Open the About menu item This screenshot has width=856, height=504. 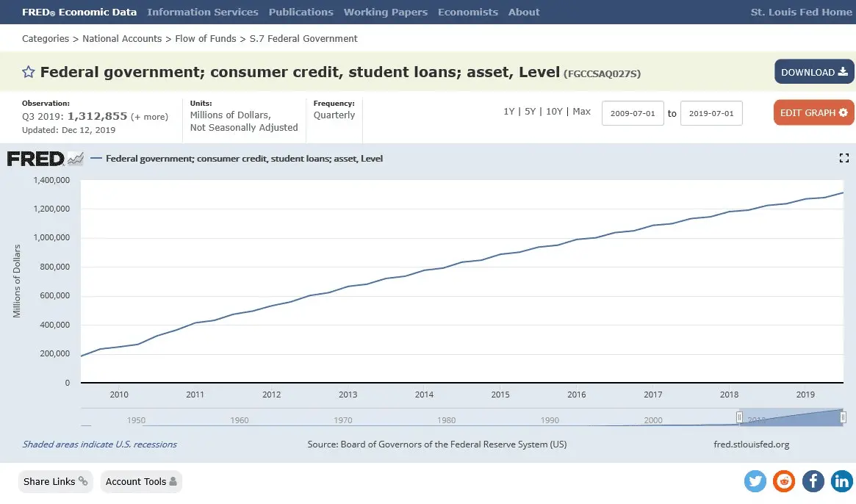pos(524,12)
